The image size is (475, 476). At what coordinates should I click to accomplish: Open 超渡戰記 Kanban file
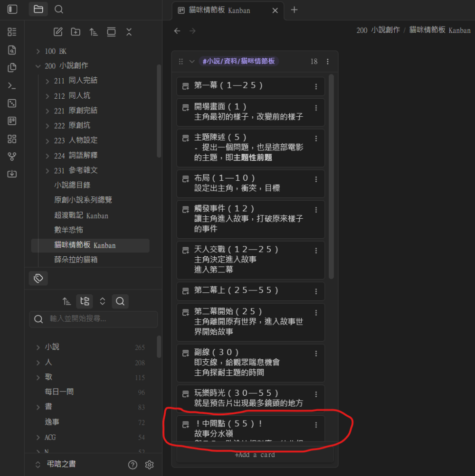(x=81, y=215)
